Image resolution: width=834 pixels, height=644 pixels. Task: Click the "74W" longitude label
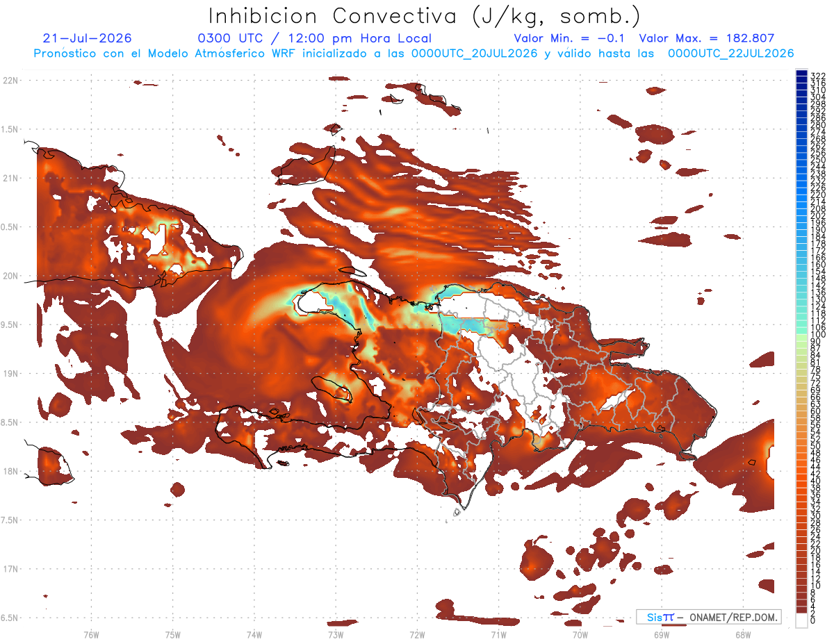pos(254,634)
